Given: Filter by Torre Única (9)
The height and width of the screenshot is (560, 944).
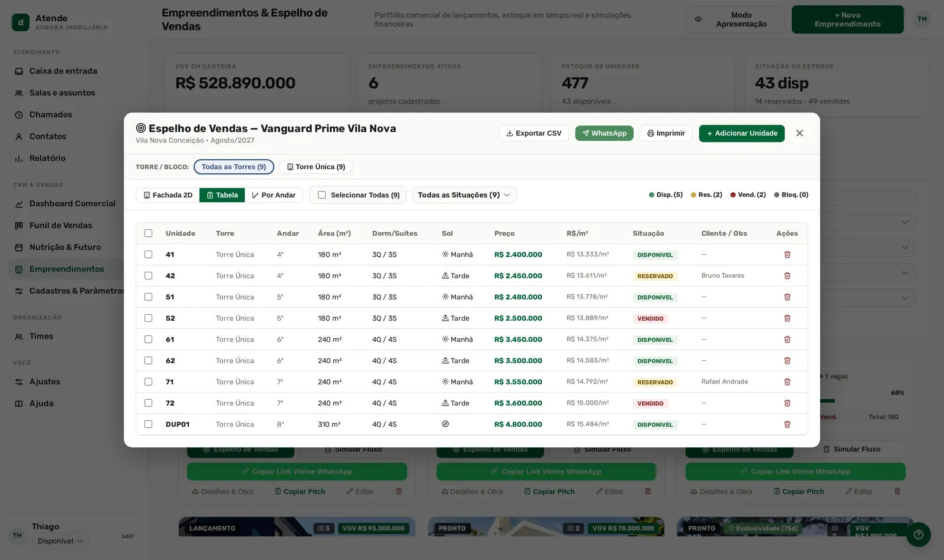Looking at the screenshot, I should pos(316,167).
